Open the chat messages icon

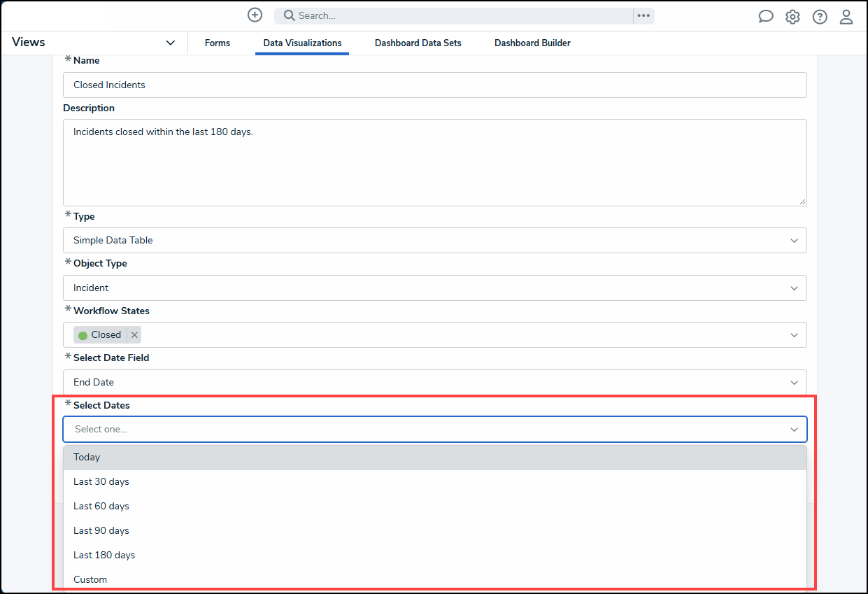coord(766,17)
